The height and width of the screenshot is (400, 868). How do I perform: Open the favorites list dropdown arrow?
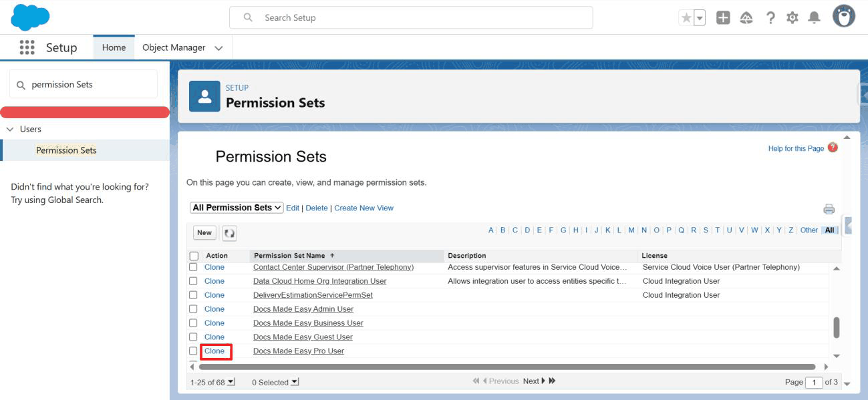(700, 18)
